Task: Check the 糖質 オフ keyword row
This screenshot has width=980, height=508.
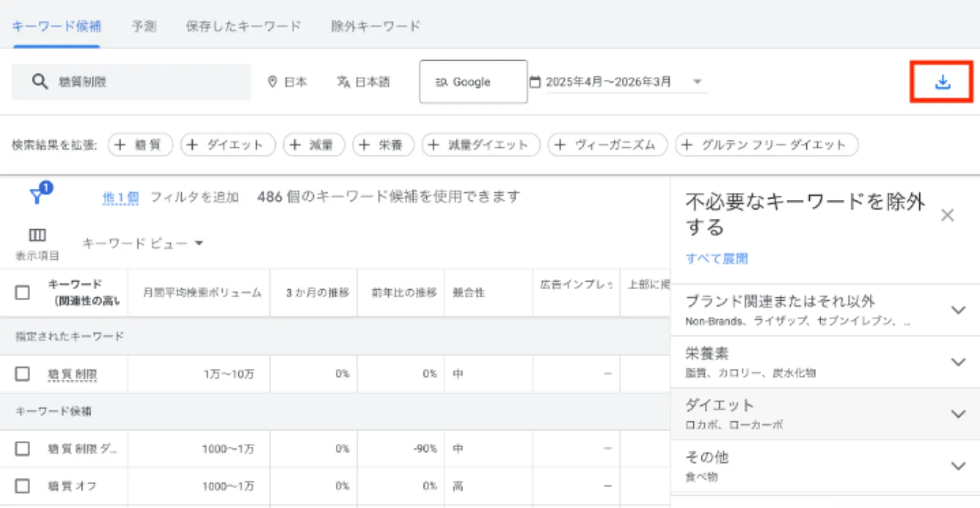Action: [22, 486]
